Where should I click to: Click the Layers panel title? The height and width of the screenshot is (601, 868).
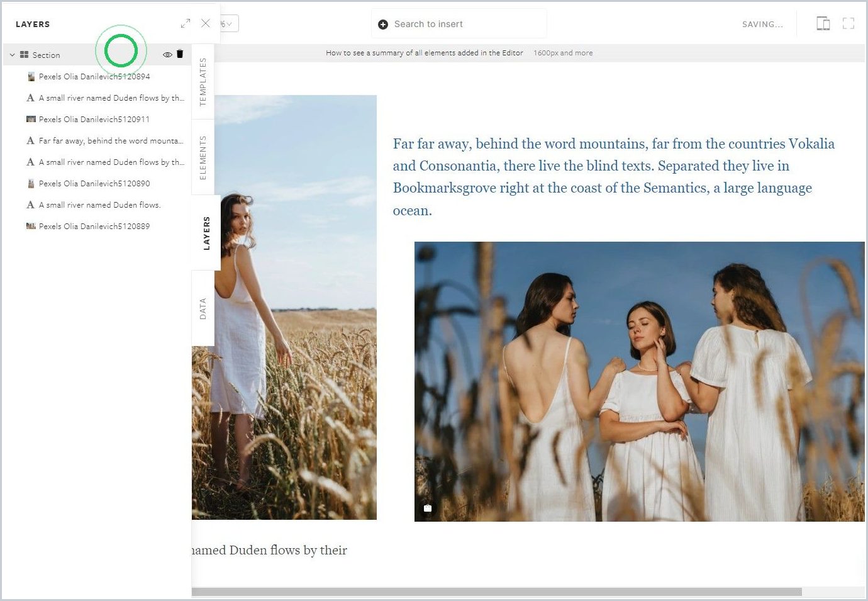(x=33, y=24)
